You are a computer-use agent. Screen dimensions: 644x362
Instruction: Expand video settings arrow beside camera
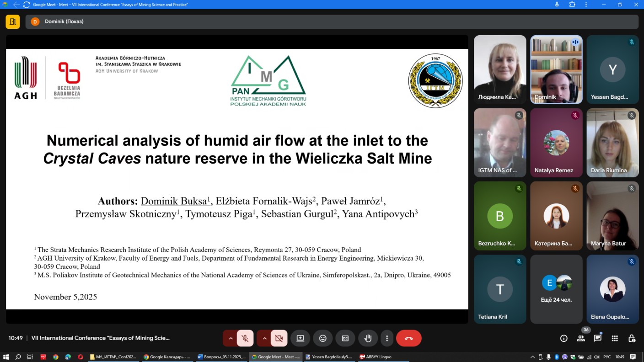click(264, 338)
